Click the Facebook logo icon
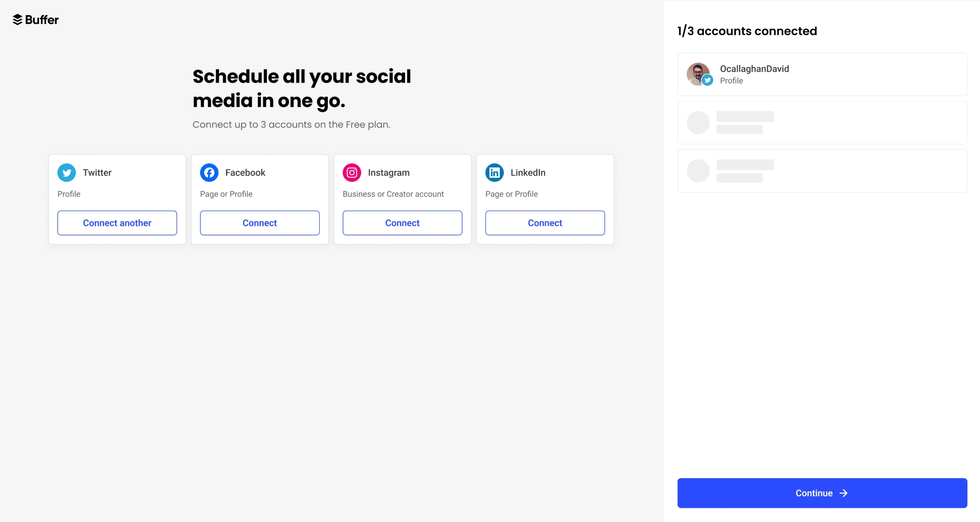Image resolution: width=980 pixels, height=522 pixels. point(209,173)
